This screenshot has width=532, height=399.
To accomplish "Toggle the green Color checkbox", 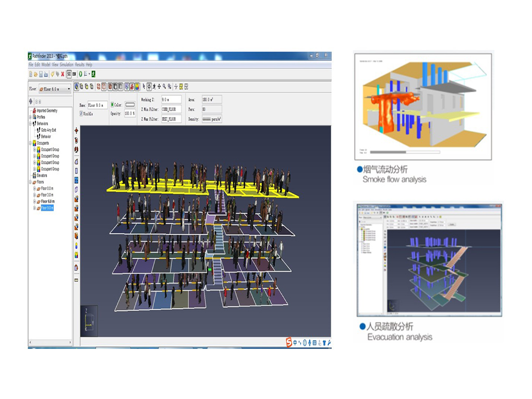I will tap(112, 105).
